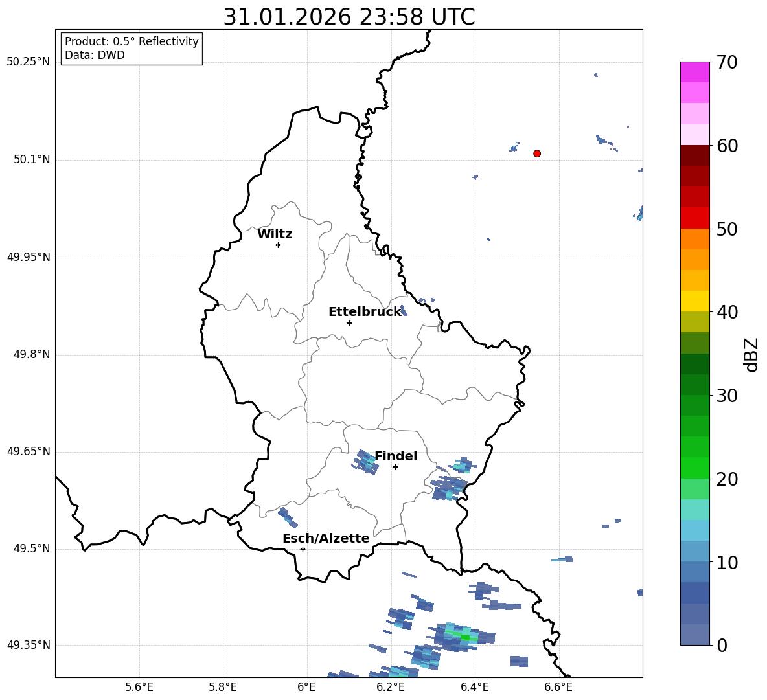Click the 20 tick on the colorbar
This screenshot has height=700, width=767.
coord(727,479)
